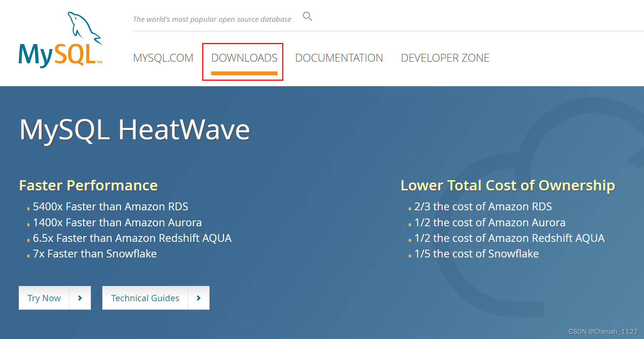Select '1/2 the cost of Amazon Aurora'
This screenshot has width=644, height=339.
click(x=490, y=222)
